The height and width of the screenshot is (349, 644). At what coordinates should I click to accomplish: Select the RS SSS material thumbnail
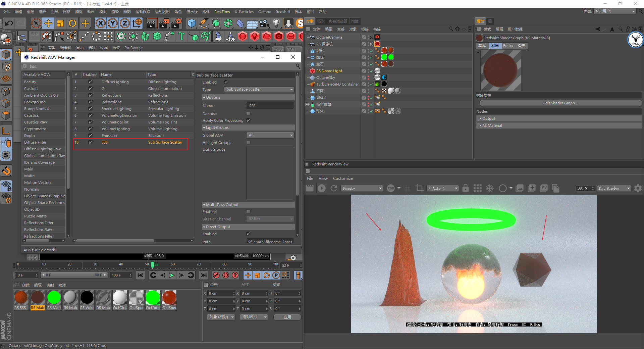(x=21, y=298)
